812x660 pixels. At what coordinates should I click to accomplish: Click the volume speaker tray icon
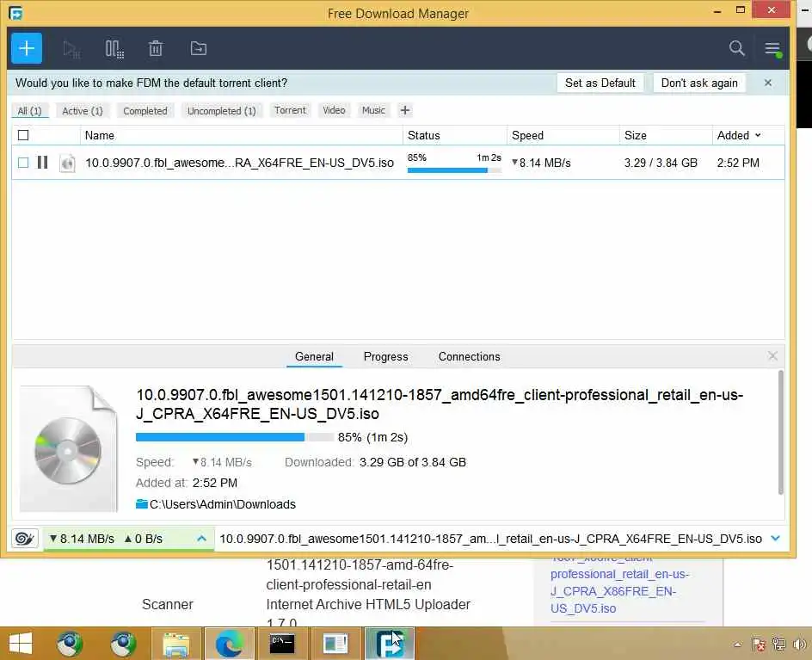pos(800,645)
